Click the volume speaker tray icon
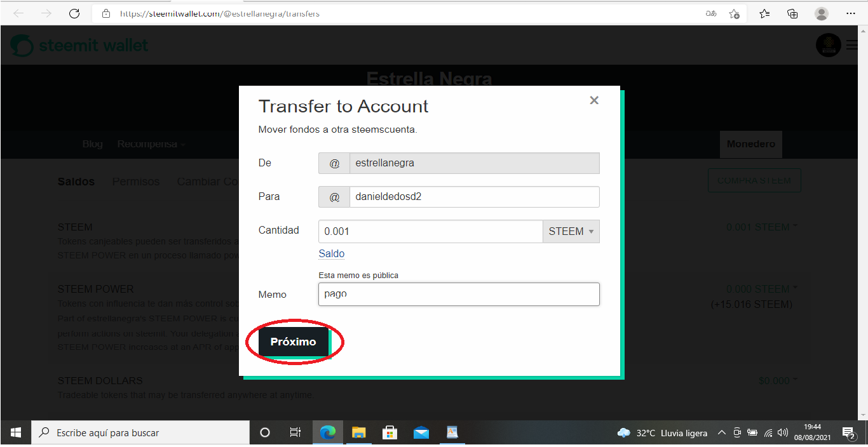The image size is (868, 447). tap(783, 433)
